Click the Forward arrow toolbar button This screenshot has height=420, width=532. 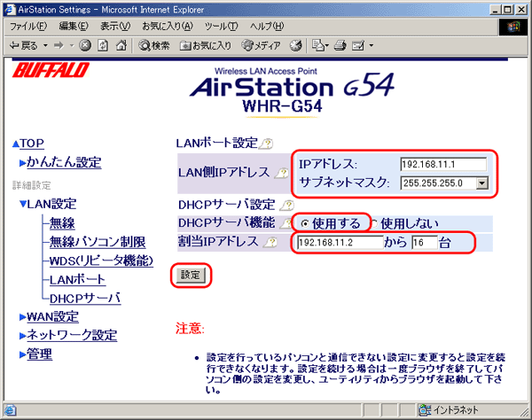(59, 45)
